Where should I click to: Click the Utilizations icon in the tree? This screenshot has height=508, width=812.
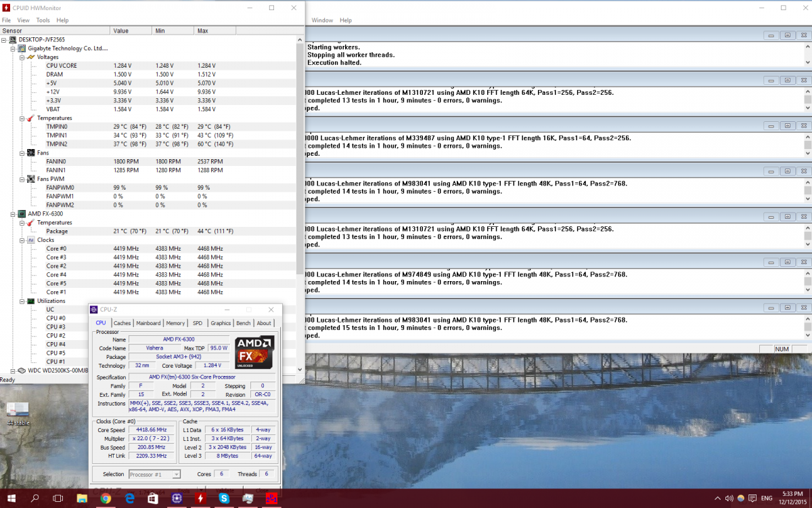(30, 301)
